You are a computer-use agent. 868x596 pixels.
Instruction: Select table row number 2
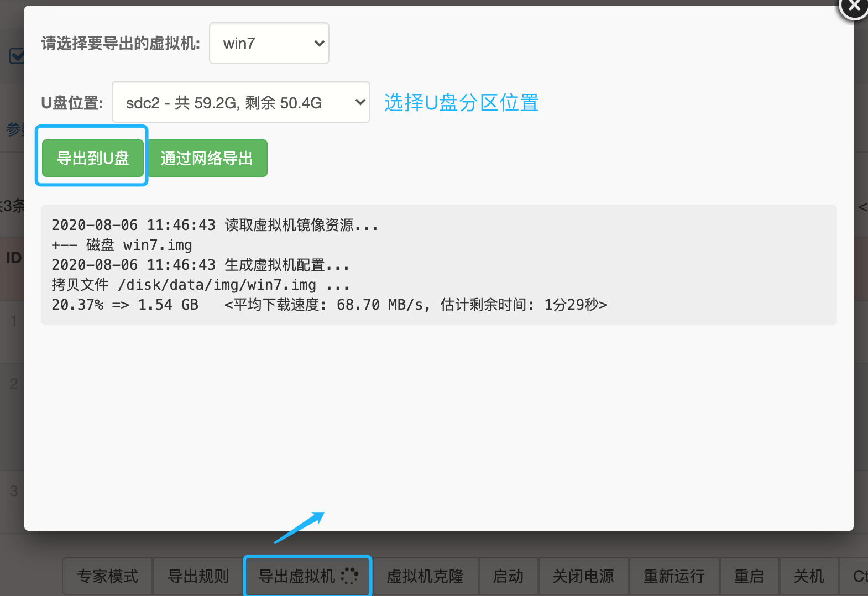point(14,384)
